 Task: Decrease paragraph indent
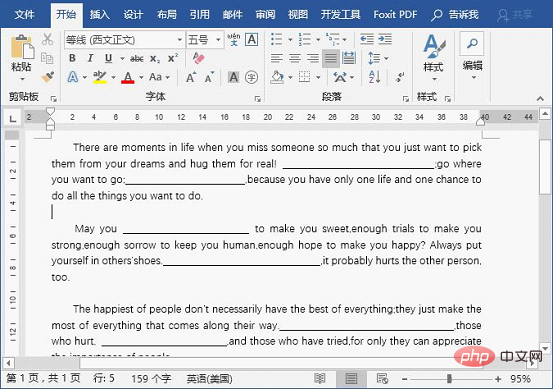coord(367,39)
